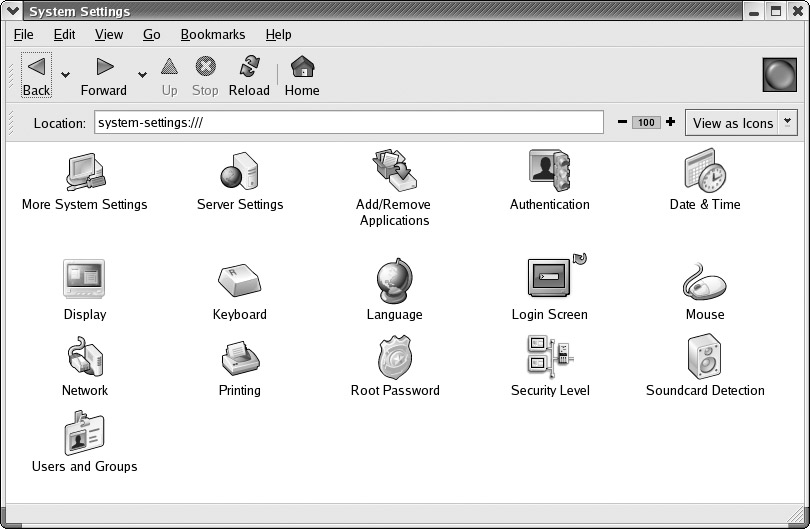
Task: Open Date & Time settings
Action: pyautogui.click(x=704, y=171)
